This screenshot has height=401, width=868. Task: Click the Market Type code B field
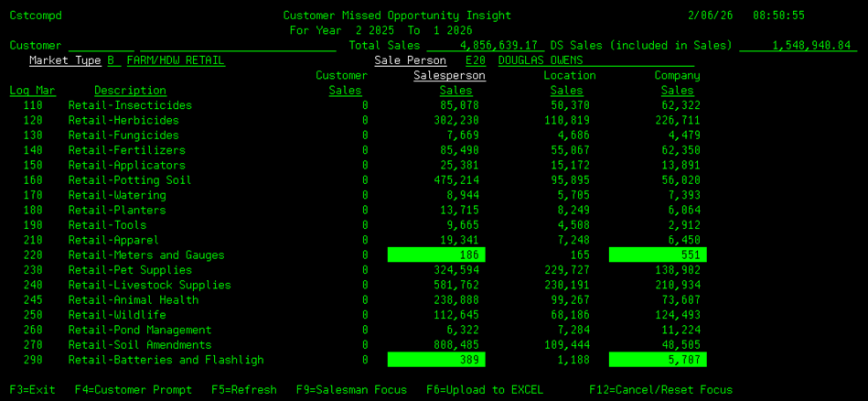click(x=112, y=60)
